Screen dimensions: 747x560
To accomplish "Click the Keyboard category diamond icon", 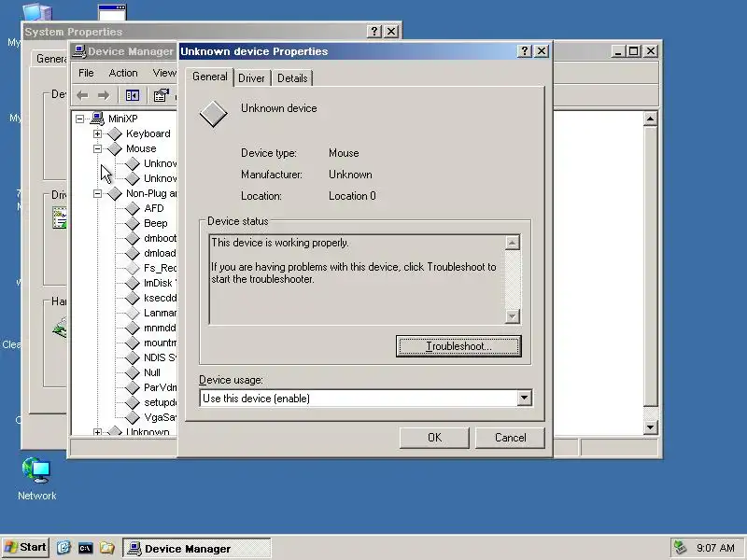I will click(x=115, y=133).
